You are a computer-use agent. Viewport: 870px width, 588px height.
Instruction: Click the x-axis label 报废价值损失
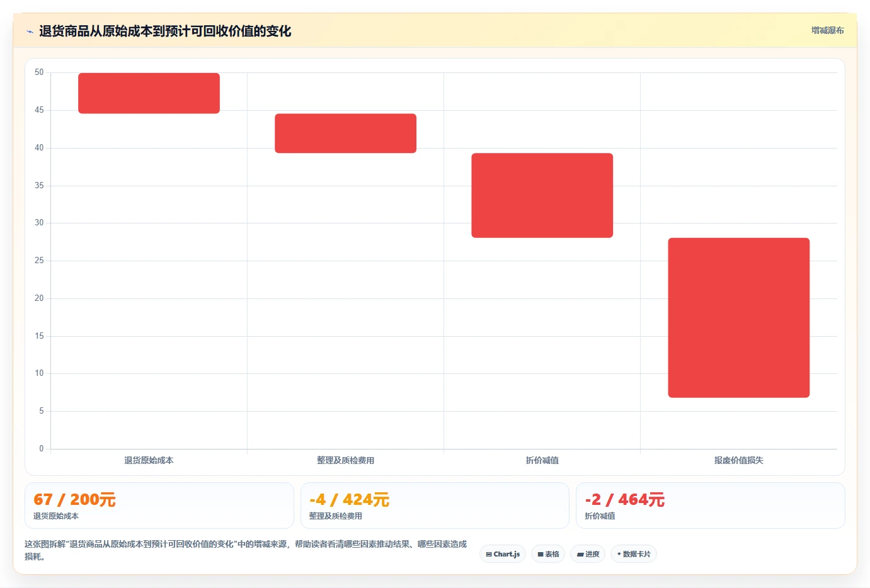click(x=738, y=460)
